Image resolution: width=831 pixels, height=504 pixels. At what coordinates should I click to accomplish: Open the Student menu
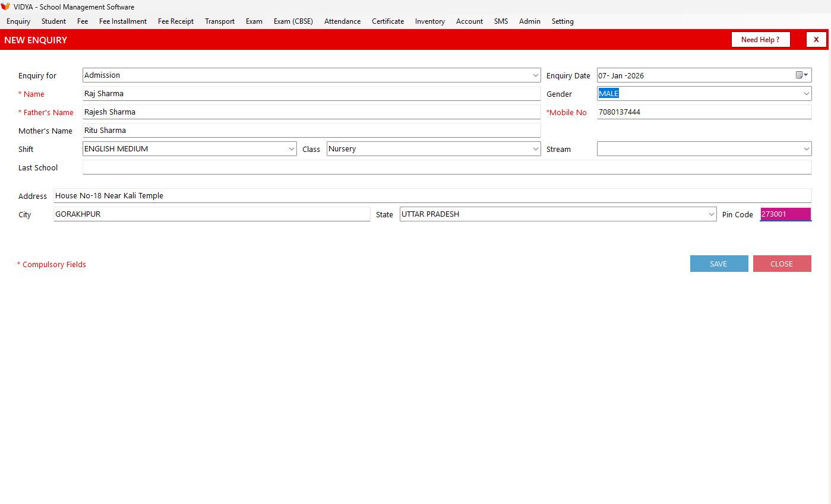pos(53,21)
